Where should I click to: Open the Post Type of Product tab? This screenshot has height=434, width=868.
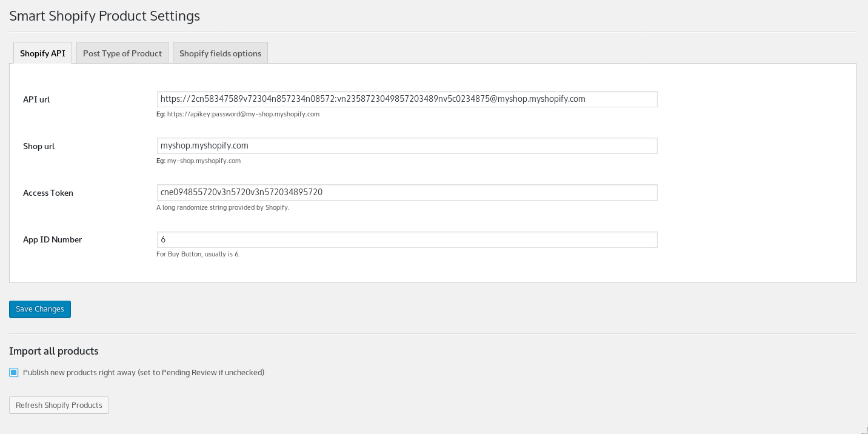click(x=122, y=53)
